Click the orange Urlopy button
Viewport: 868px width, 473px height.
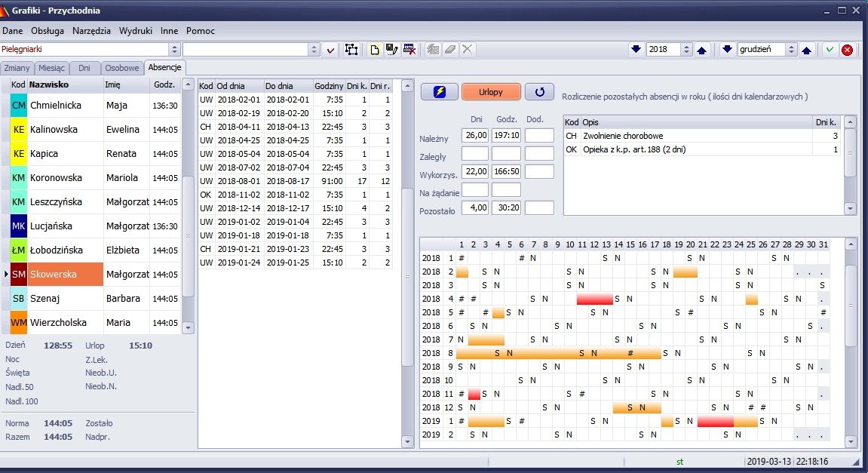pyautogui.click(x=491, y=92)
